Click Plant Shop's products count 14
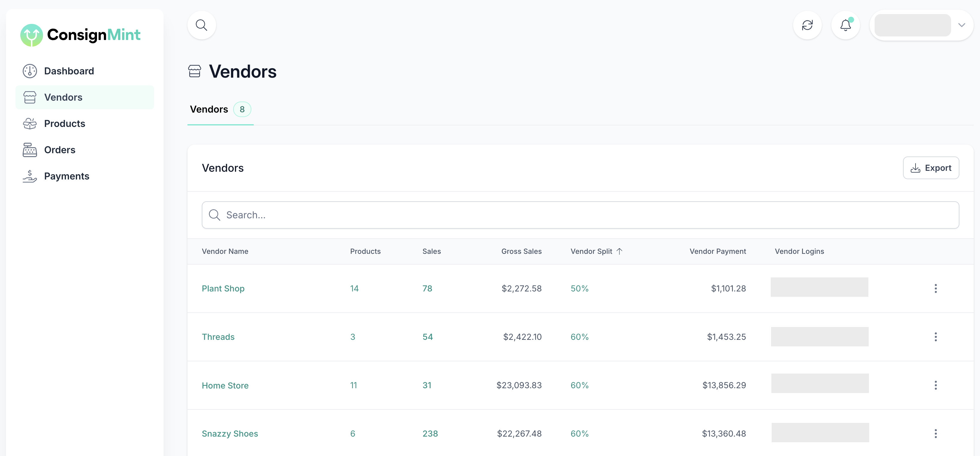 (354, 288)
